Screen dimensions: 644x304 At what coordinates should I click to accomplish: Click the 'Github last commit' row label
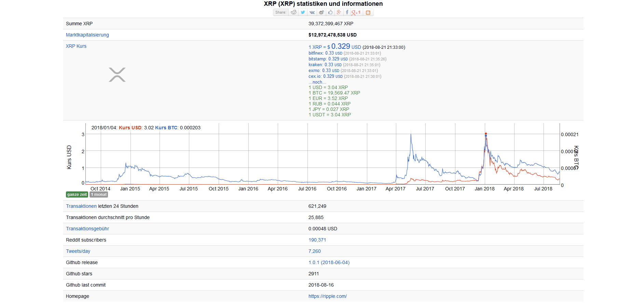86,285
